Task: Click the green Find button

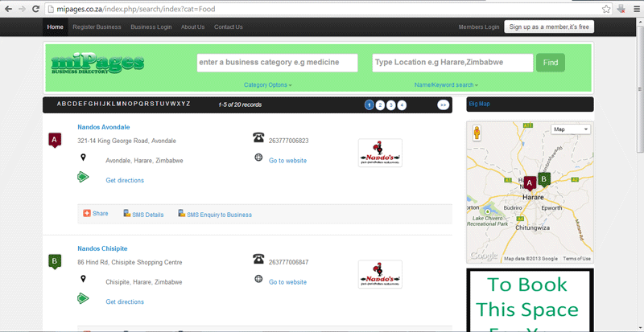Action: pyautogui.click(x=551, y=63)
